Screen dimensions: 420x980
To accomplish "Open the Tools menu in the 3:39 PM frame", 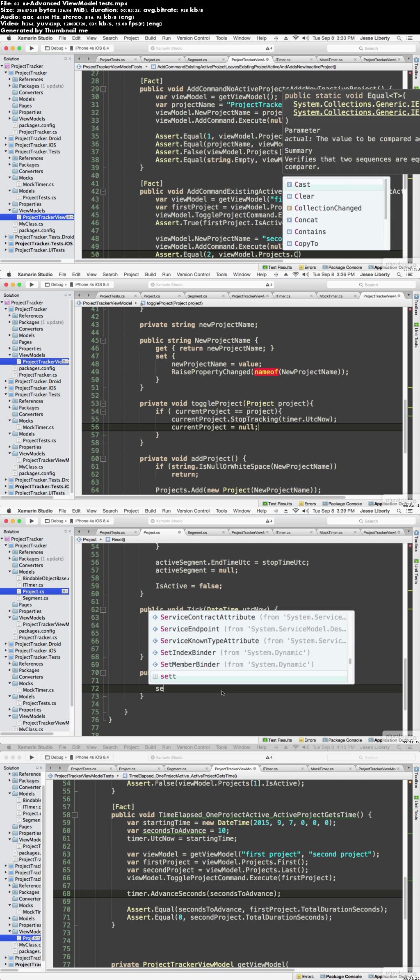I will click(221, 511).
